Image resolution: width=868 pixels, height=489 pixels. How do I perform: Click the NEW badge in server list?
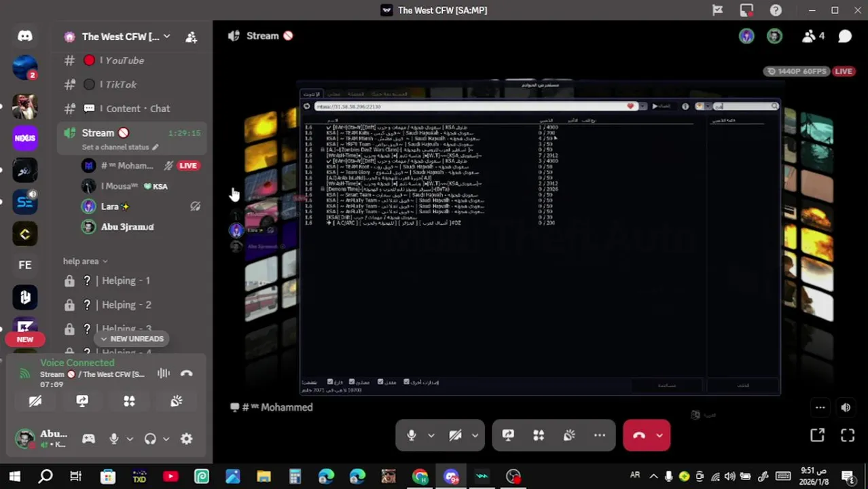(25, 339)
